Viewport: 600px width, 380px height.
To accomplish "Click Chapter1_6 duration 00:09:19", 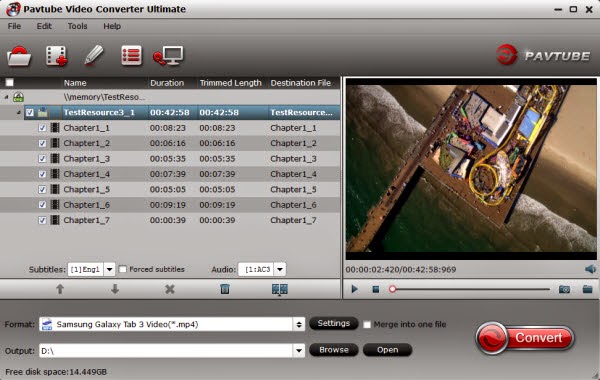I will pos(168,205).
